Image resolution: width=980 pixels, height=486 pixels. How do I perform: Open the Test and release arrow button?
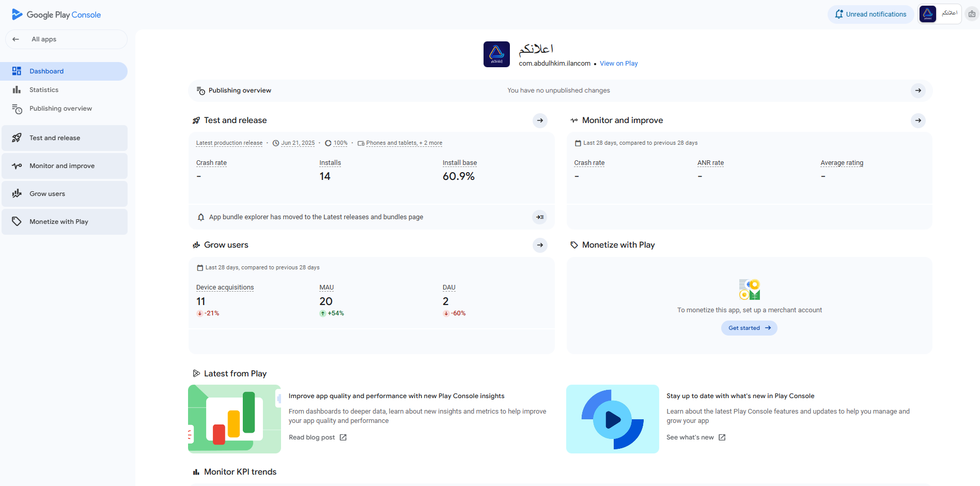tap(540, 120)
